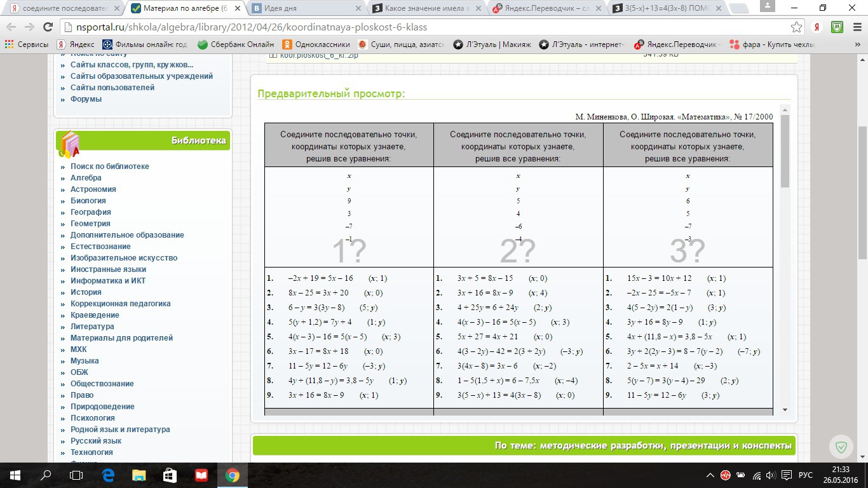This screenshot has width=868, height=488.
Task: Open Microsoft Edge from the taskbar
Action: coord(108,475)
